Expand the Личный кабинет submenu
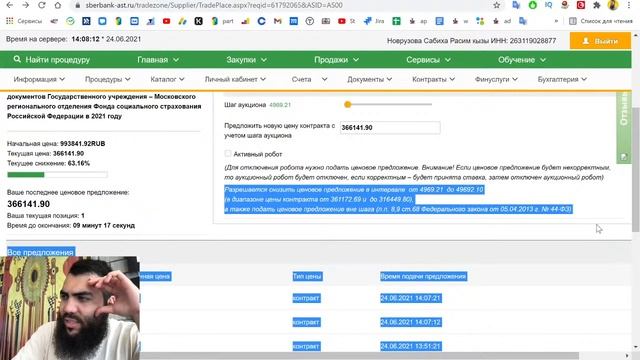Image resolution: width=640 pixels, height=360 pixels. (x=235, y=79)
